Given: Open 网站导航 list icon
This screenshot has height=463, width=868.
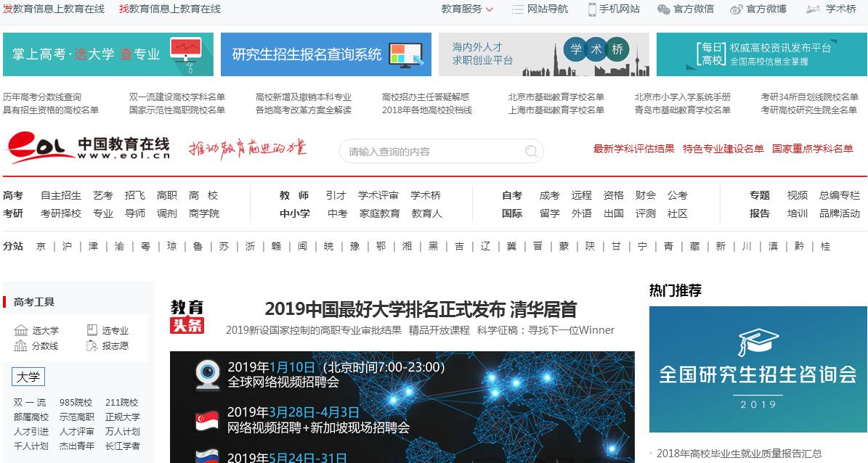Looking at the screenshot, I should pos(517,9).
